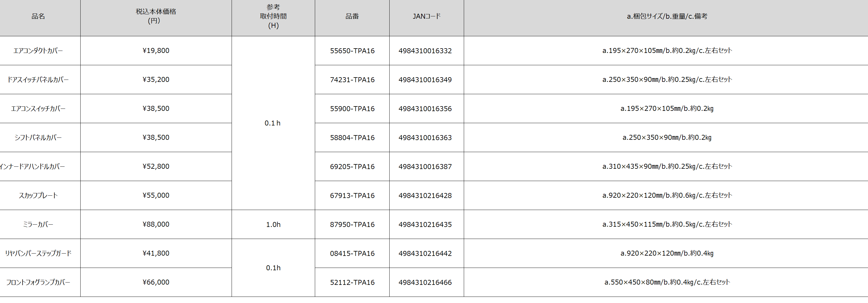Screen dimensions: 868x303
Task: Click the a.920×220×120mm/b.約0.4kg remarks cell
Action: (666, 253)
